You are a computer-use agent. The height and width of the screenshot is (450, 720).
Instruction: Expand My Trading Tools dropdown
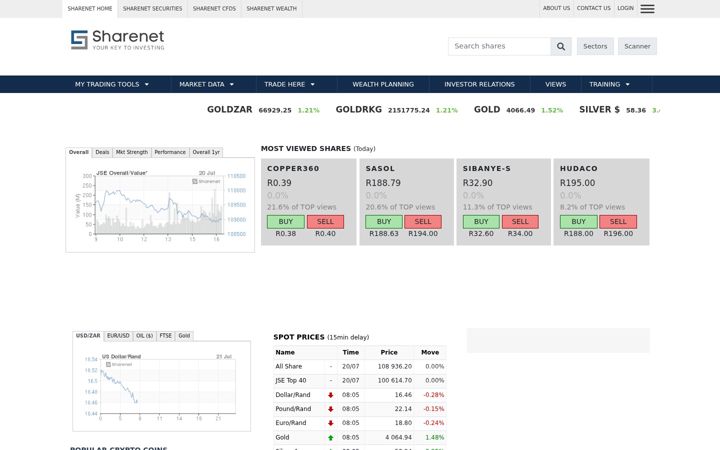pyautogui.click(x=112, y=84)
